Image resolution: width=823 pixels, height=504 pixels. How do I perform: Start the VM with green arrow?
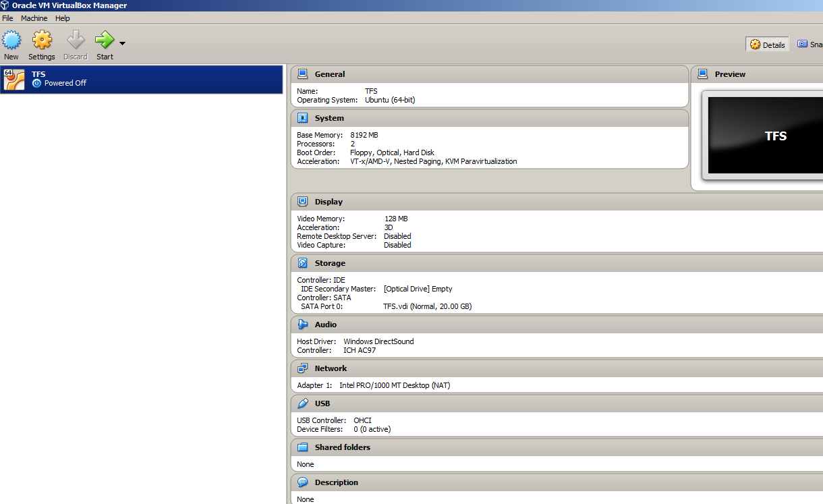[105, 40]
